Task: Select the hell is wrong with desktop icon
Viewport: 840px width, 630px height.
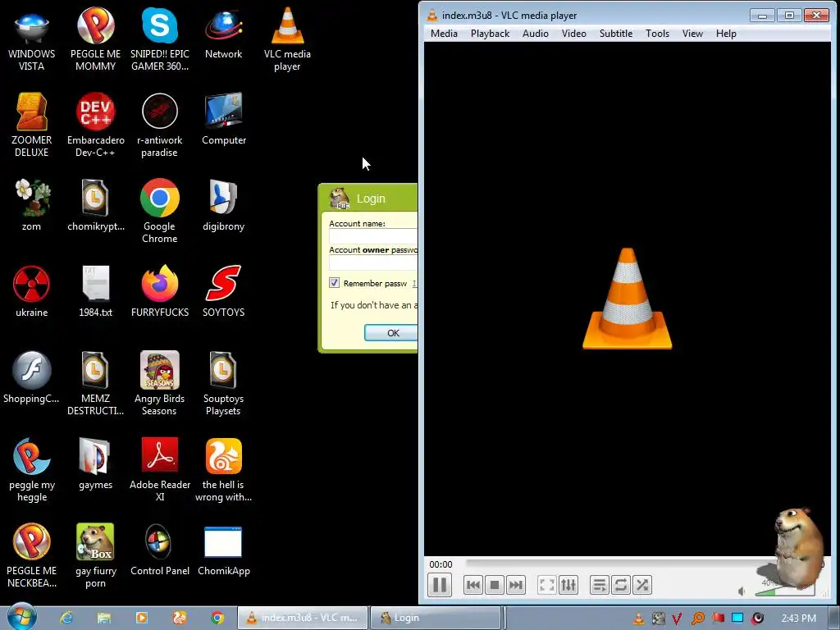Action: [x=223, y=470]
